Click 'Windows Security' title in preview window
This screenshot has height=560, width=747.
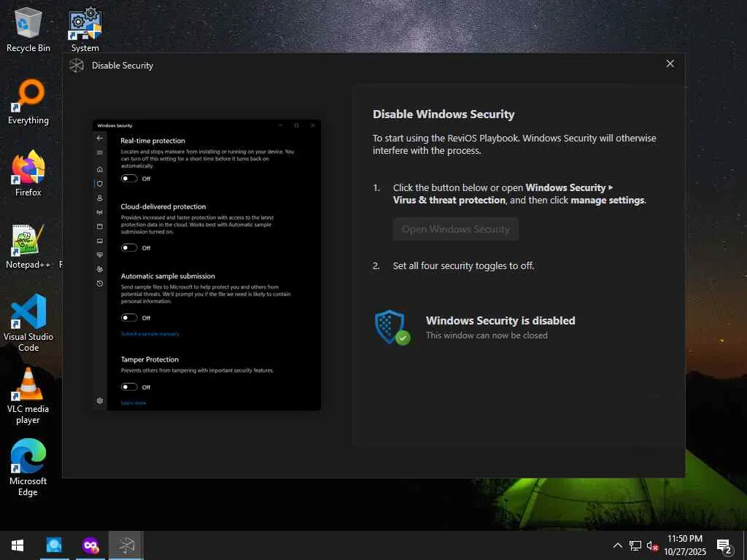pyautogui.click(x=115, y=125)
